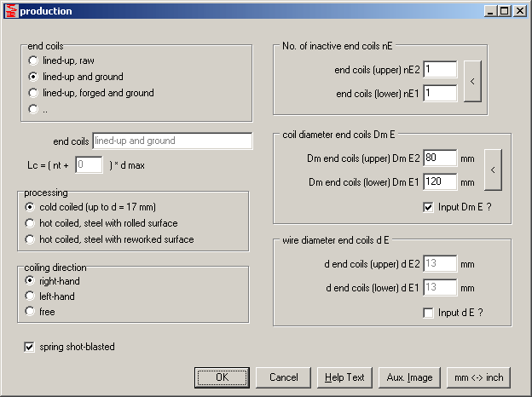Show the Aux. Image
Screen dimensions: 532x397
409,377
